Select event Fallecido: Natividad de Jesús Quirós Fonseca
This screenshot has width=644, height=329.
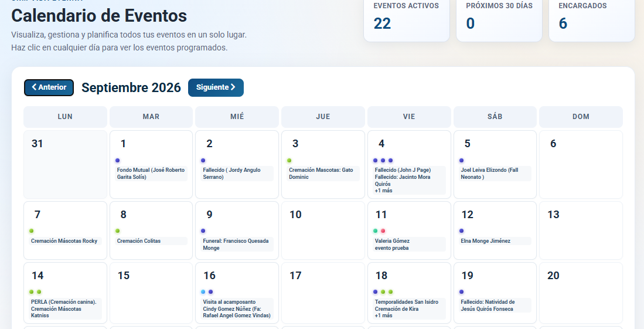[488, 305]
